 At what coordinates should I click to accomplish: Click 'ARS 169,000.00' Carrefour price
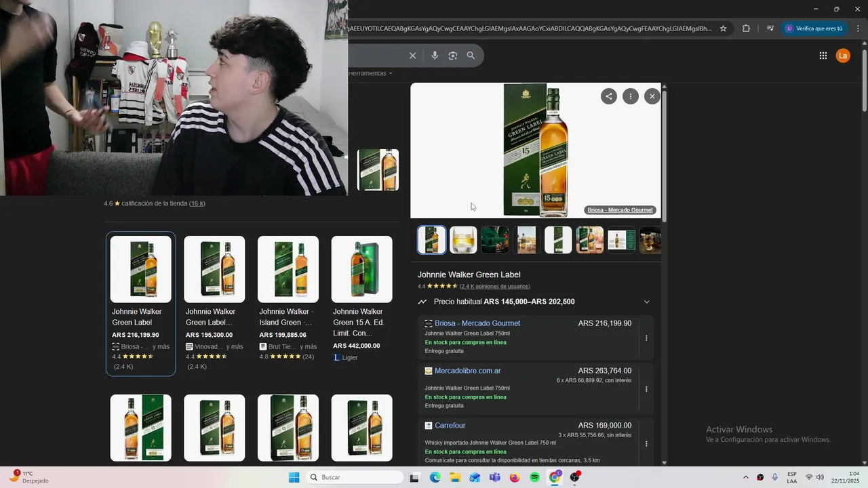tap(604, 426)
